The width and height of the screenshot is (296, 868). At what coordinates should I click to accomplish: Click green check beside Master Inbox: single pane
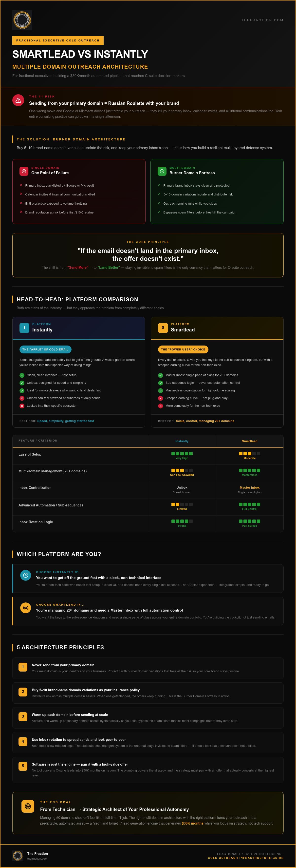161,375
